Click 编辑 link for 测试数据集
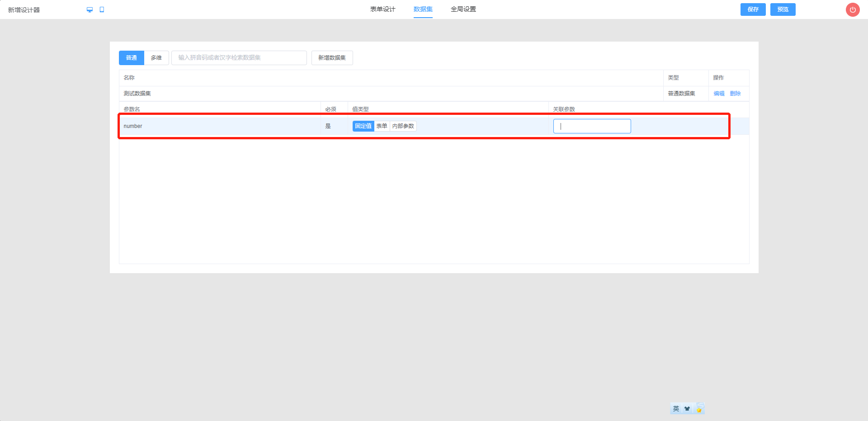This screenshot has width=868, height=421. tap(719, 94)
